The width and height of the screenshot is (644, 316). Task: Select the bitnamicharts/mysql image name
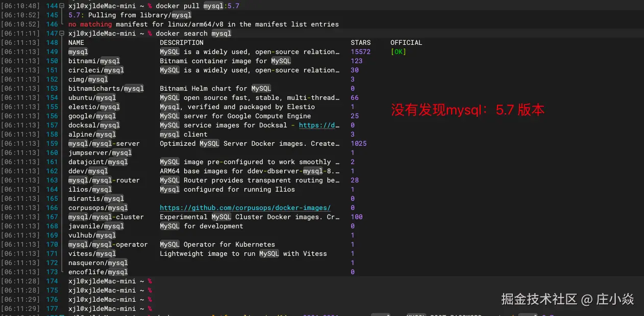[x=106, y=89]
